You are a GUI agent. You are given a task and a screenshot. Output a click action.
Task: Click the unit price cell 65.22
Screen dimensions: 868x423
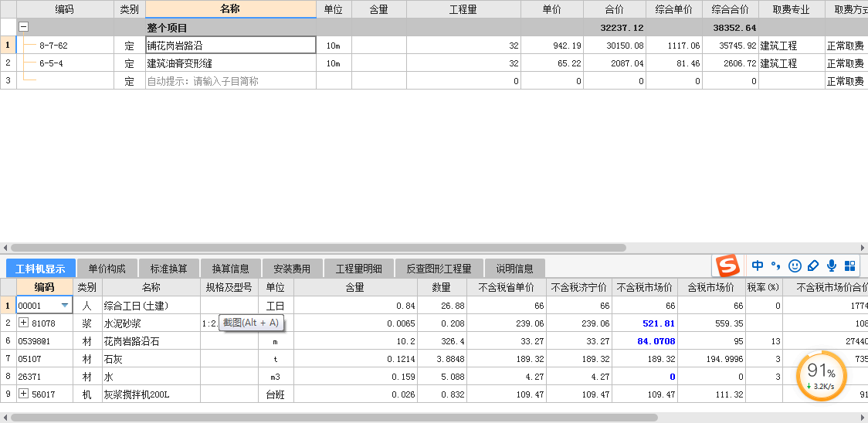coord(552,63)
